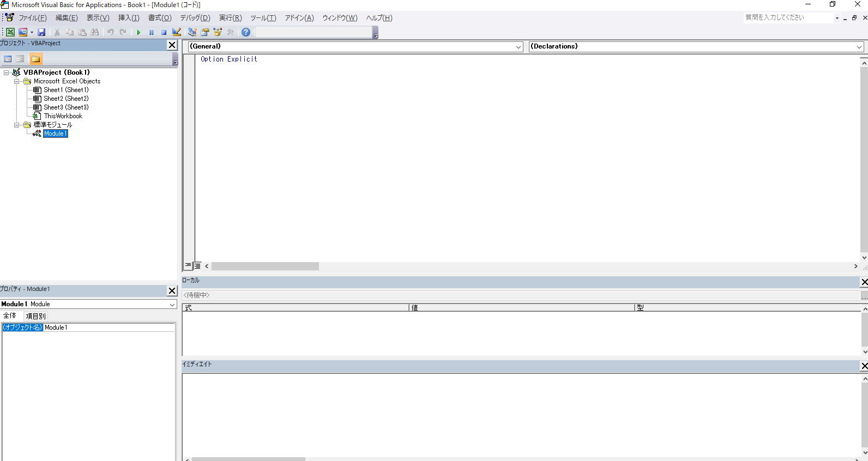Click the Option Explicit code line
The width and height of the screenshot is (868, 461).
pos(228,59)
